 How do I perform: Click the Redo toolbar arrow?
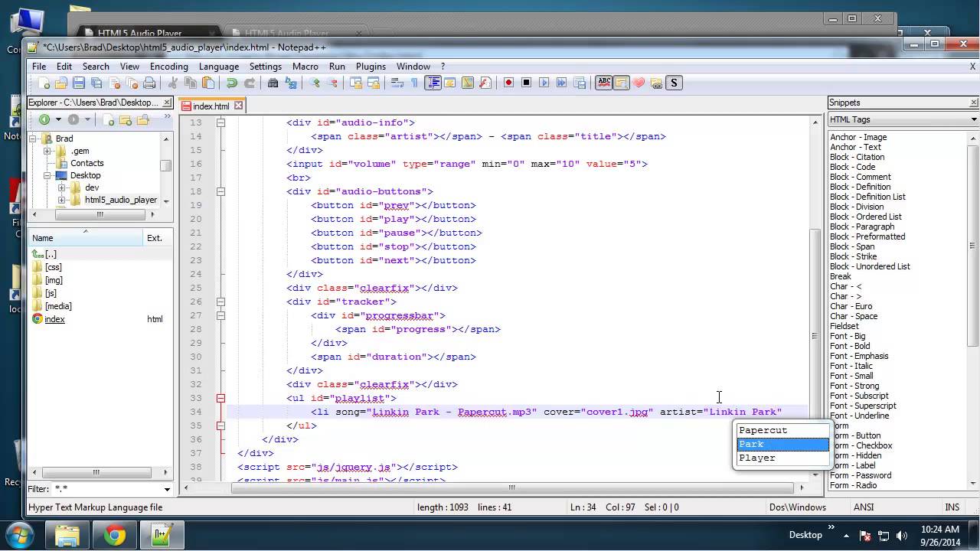click(249, 83)
